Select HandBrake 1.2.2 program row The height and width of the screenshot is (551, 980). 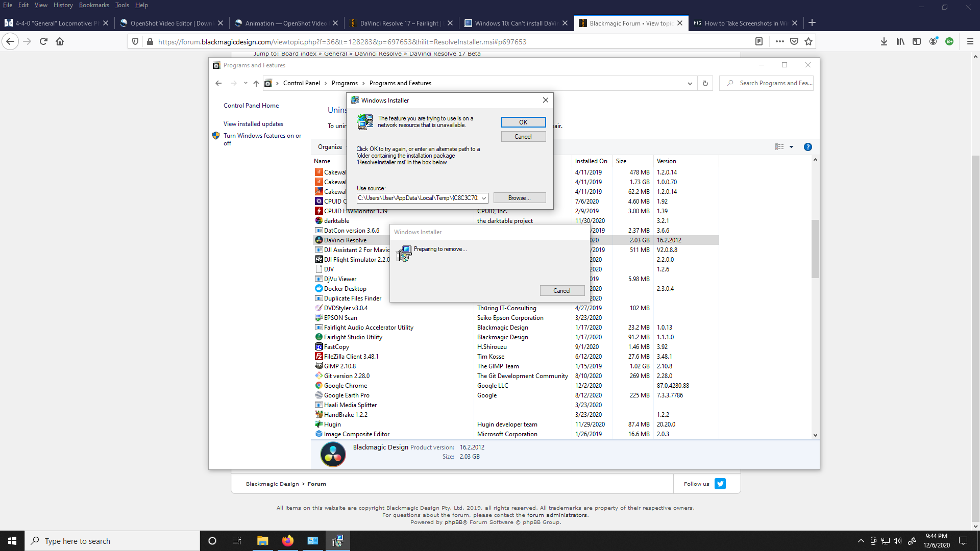[514, 415]
